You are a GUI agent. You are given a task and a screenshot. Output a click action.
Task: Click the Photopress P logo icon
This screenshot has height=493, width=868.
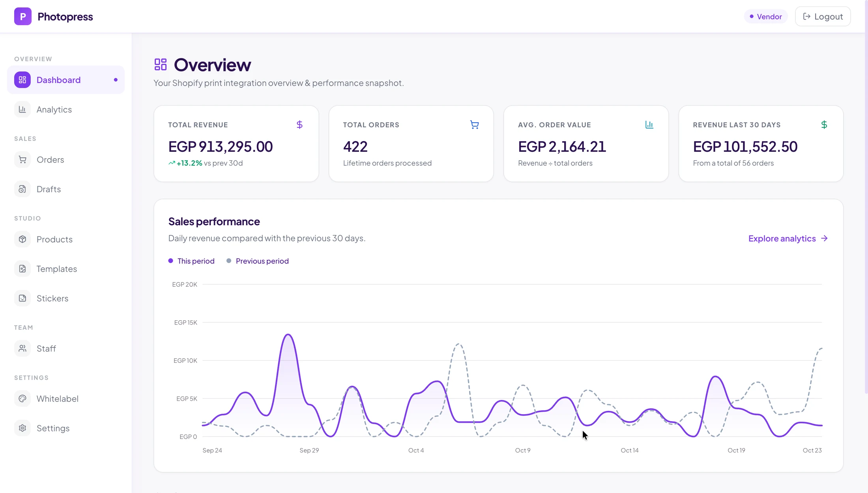point(23,17)
